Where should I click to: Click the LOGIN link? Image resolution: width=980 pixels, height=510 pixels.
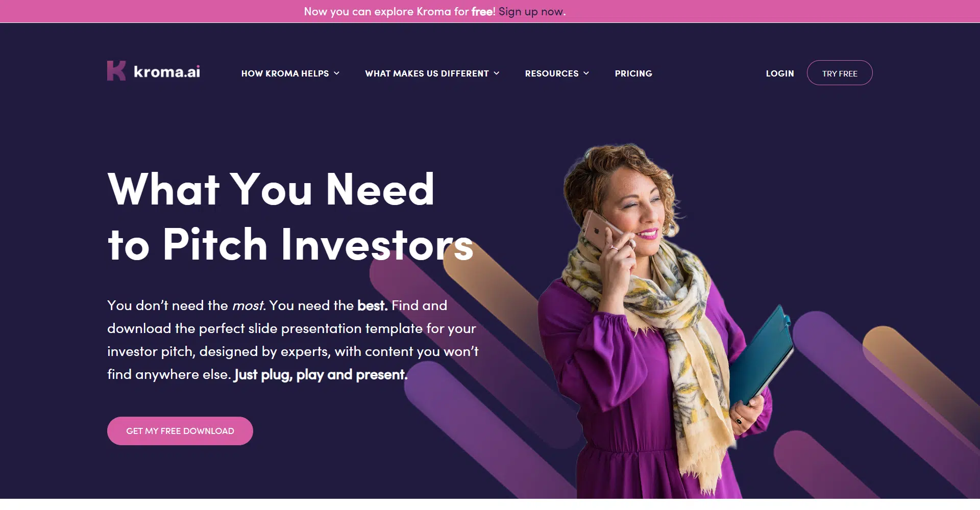[780, 73]
